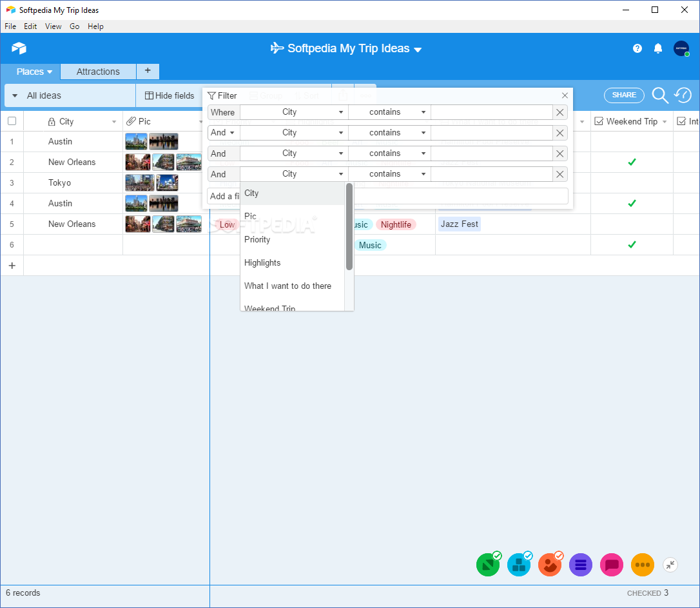Click the first filter's value input
Image resolution: width=700 pixels, height=608 pixels.
coord(492,112)
